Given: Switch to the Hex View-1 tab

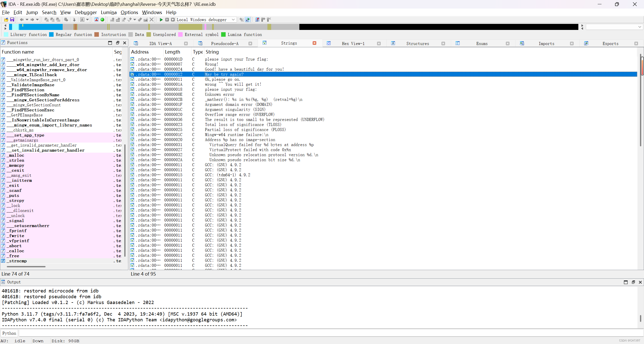Looking at the screenshot, I should click(x=353, y=44).
